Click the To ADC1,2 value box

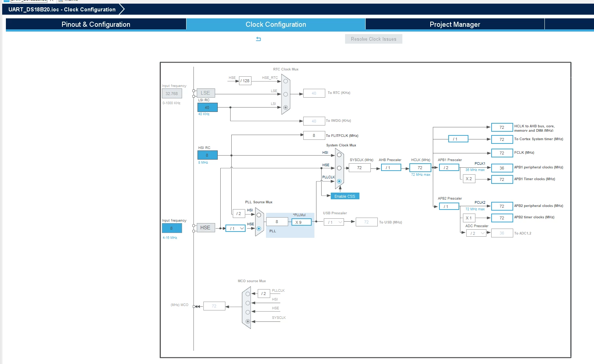click(x=502, y=233)
